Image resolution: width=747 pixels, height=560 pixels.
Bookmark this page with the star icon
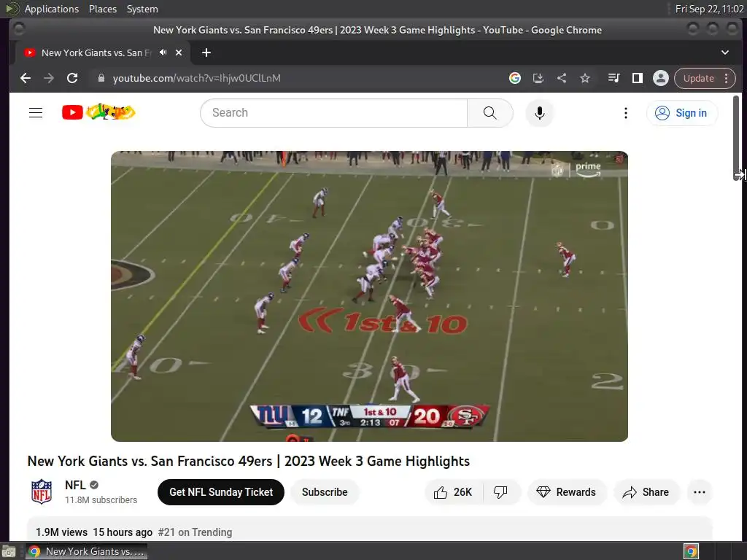585,78
